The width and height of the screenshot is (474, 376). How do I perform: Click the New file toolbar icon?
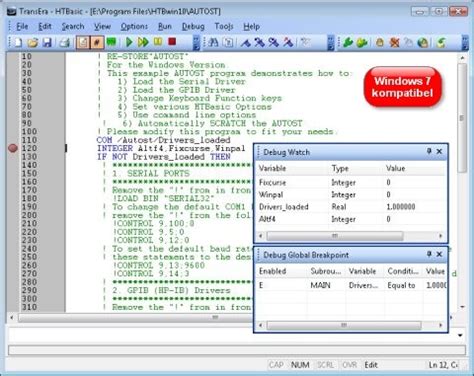point(18,42)
